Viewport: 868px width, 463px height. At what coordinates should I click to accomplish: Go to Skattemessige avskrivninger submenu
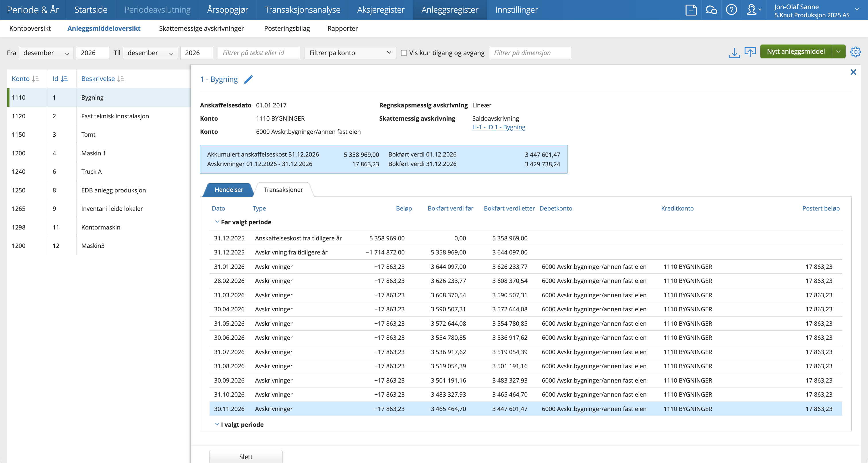(201, 28)
